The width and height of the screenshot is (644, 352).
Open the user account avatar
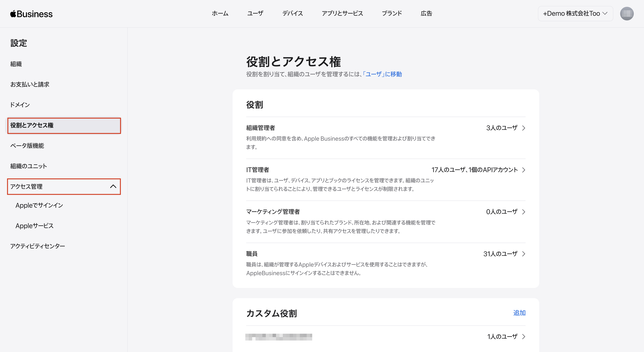[627, 13]
